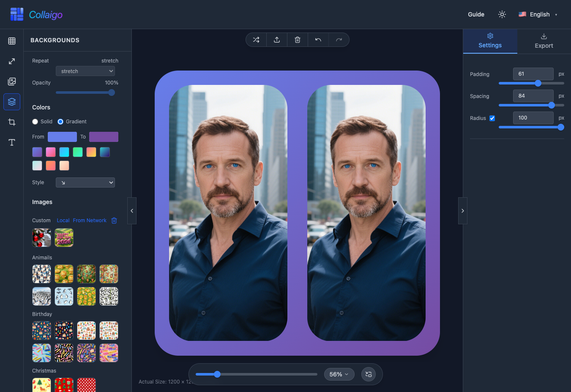
Task: Toggle light theme with sun icon
Action: tap(502, 14)
